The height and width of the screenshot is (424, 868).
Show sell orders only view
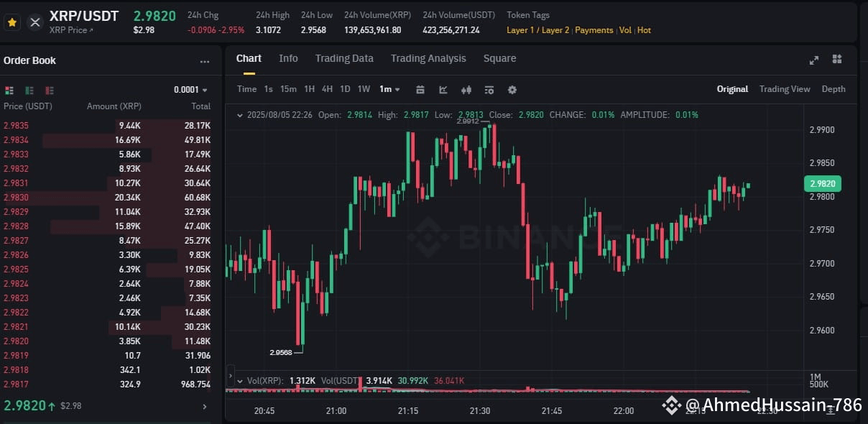pos(50,90)
